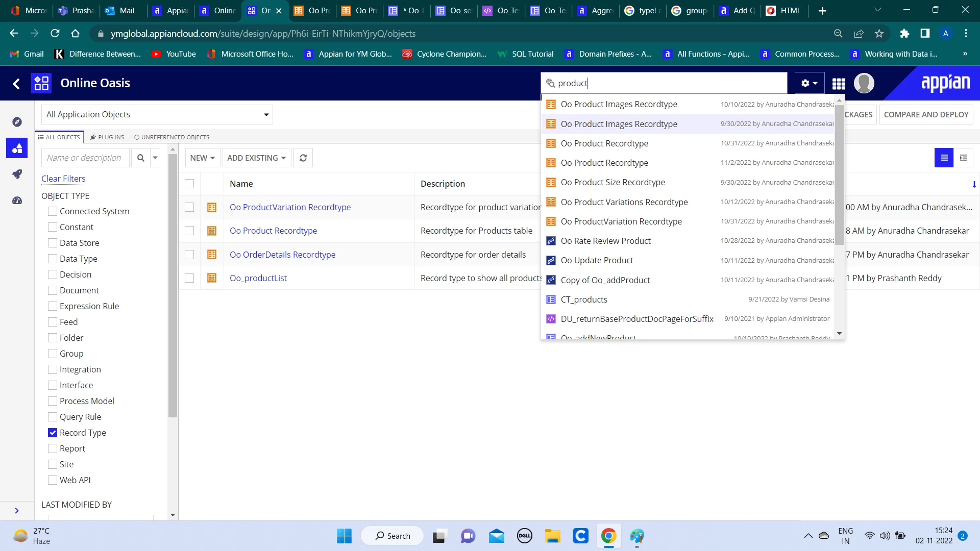Image resolution: width=980 pixels, height=551 pixels.
Task: Show hidden system tray icons
Action: pyautogui.click(x=808, y=536)
